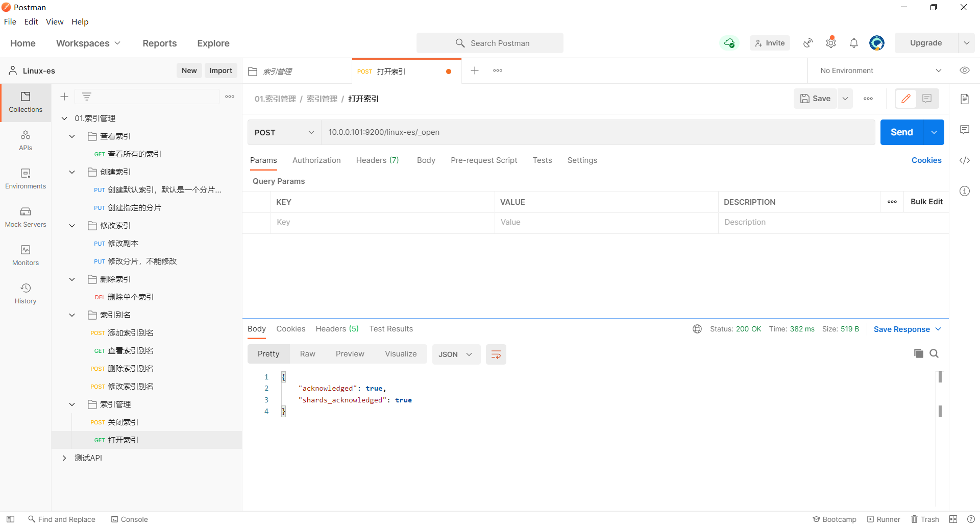The image size is (980, 526).
Task: Click the query param Key field
Action: (x=383, y=222)
